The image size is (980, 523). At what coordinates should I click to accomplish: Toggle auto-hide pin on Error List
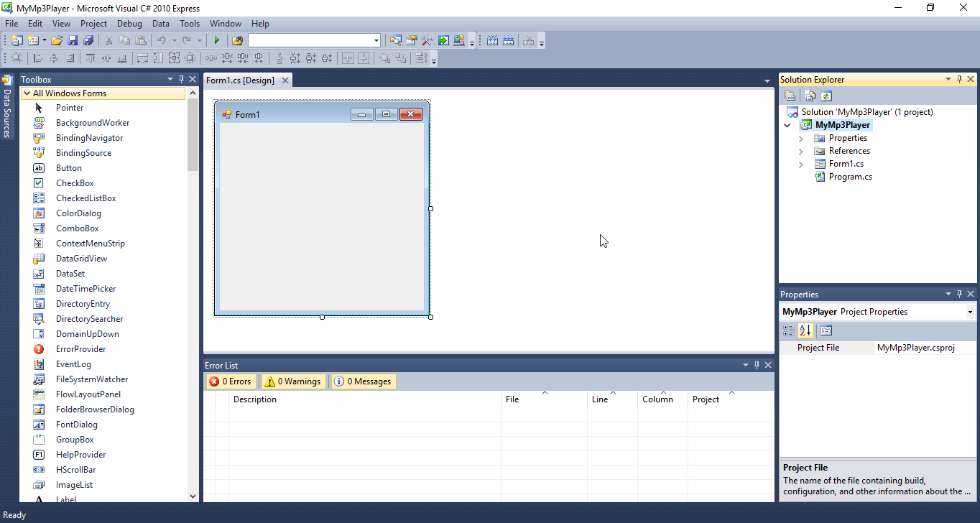pyautogui.click(x=757, y=365)
